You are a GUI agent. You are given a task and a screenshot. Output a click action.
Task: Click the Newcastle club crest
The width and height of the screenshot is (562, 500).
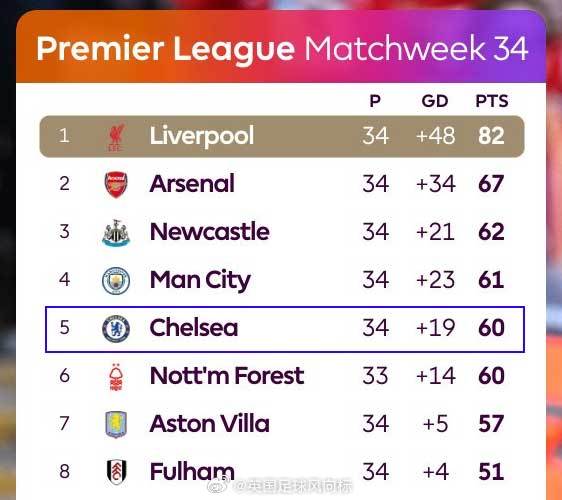coord(116,233)
